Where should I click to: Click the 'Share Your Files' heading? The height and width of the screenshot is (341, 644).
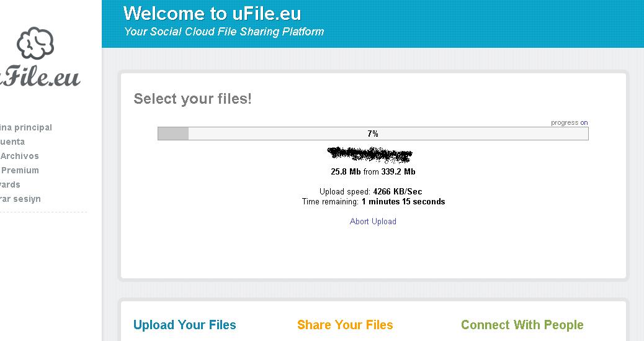[345, 325]
